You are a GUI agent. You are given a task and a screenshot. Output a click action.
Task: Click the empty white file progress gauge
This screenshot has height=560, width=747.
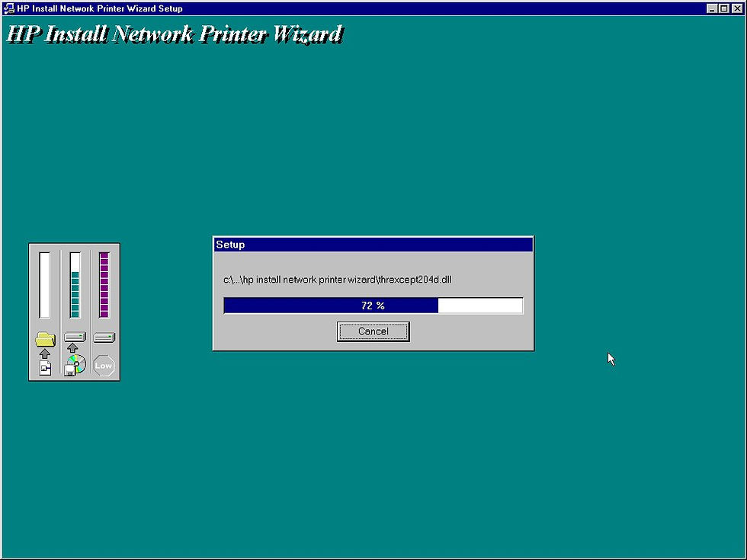44,285
